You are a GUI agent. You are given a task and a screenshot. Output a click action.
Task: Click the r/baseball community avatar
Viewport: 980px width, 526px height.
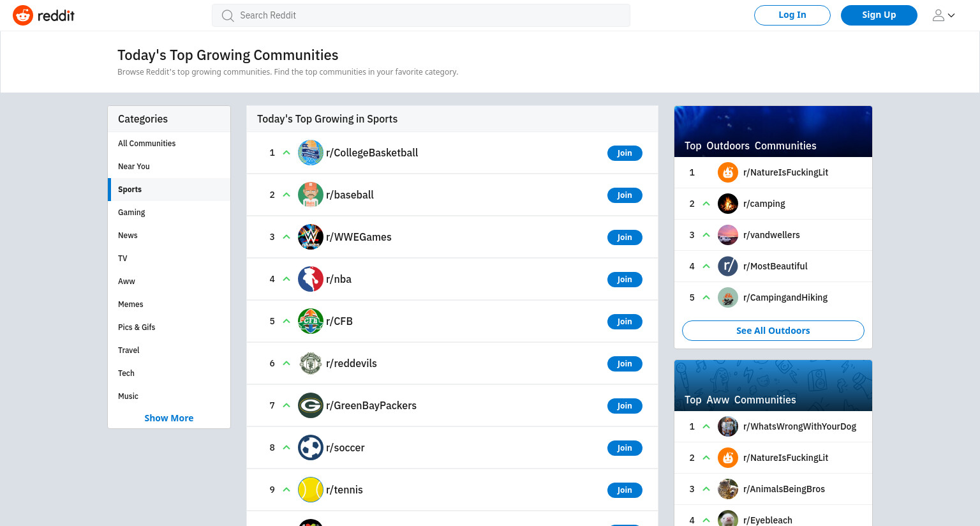point(311,195)
